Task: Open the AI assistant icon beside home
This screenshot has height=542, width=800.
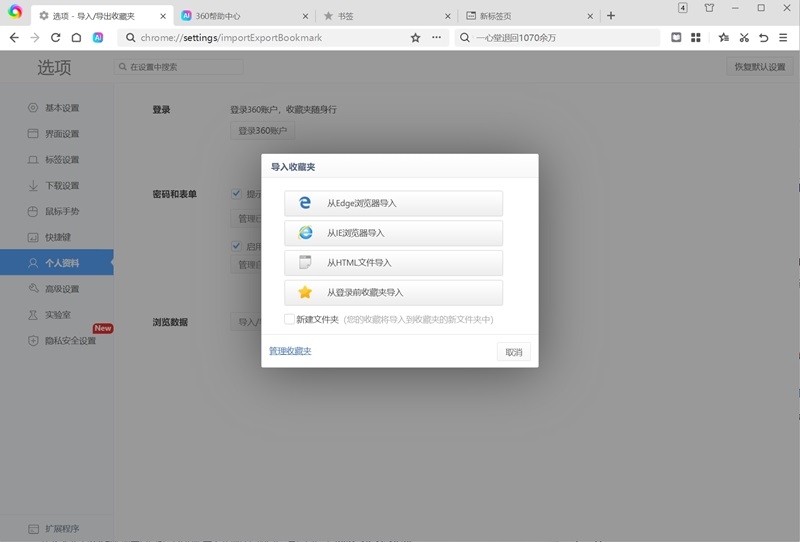Action: [x=98, y=37]
